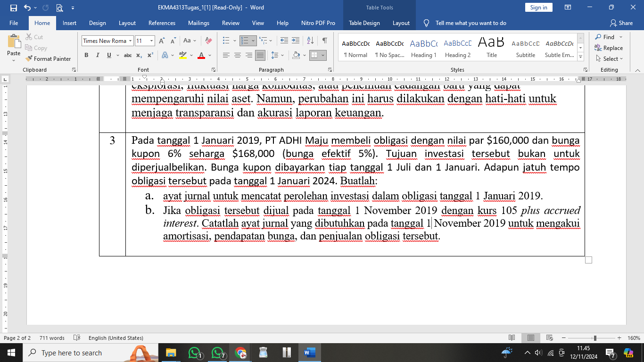Expand the highlight color dropdown arrow
Image resolution: width=644 pixels, height=362 pixels.
191,55
